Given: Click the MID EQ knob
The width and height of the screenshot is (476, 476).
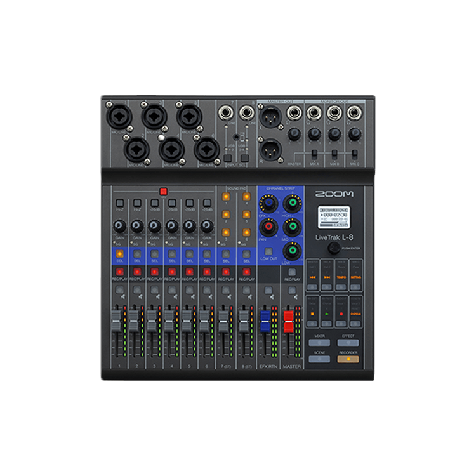Looking at the screenshot, I should click(292, 227).
